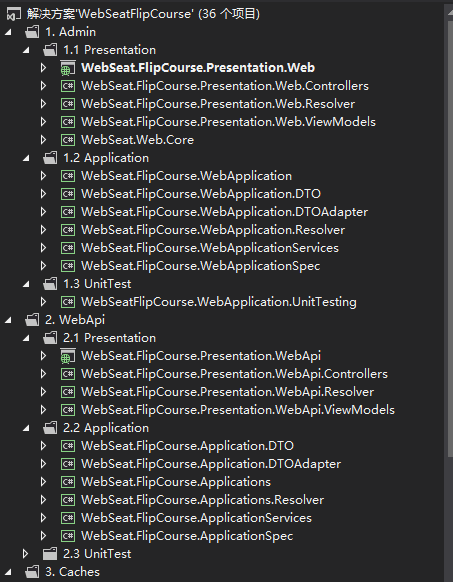
Task: Expand the Presentation.WebApi.ViewModels project
Action: tap(43, 410)
